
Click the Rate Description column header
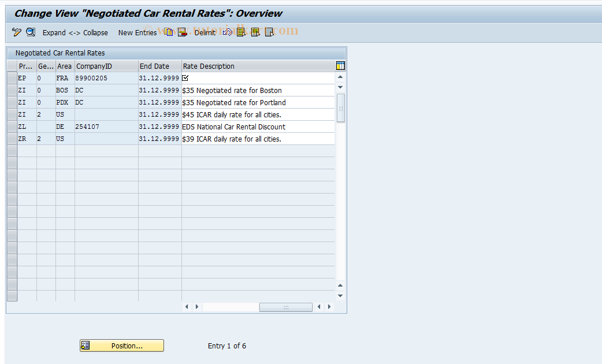(258, 66)
